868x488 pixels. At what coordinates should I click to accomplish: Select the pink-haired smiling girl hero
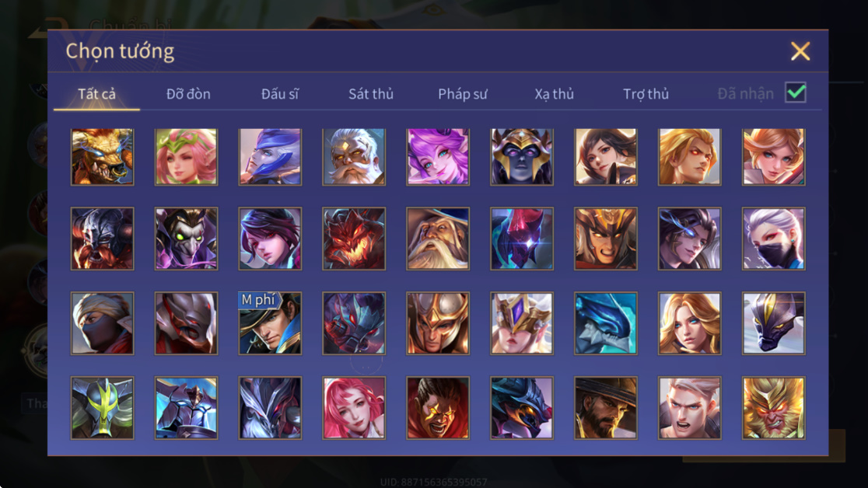click(355, 408)
